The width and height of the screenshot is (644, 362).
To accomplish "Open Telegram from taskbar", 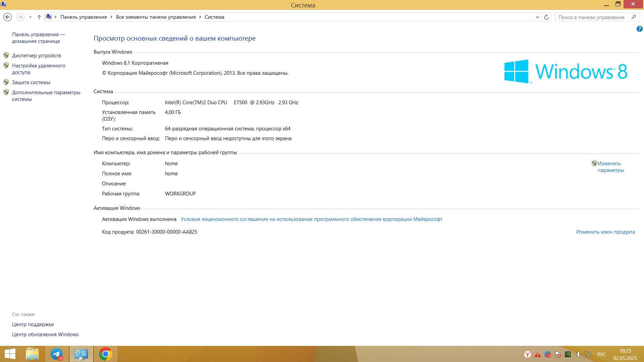I will (x=57, y=354).
